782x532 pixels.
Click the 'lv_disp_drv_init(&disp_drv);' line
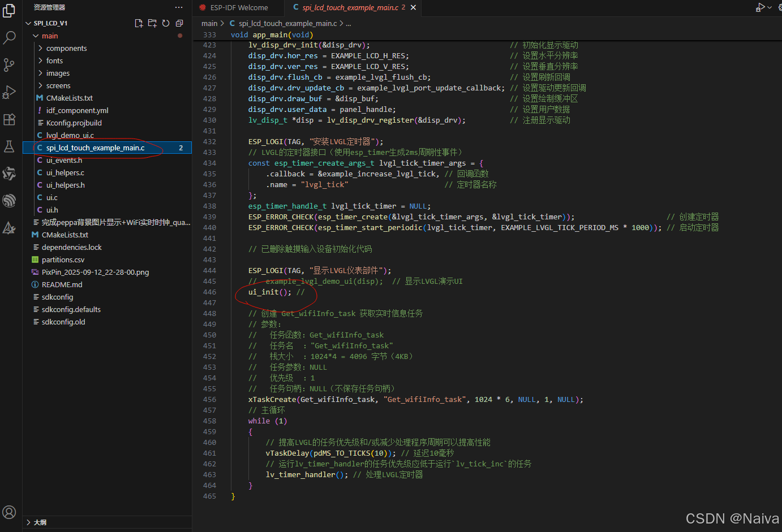309,45
